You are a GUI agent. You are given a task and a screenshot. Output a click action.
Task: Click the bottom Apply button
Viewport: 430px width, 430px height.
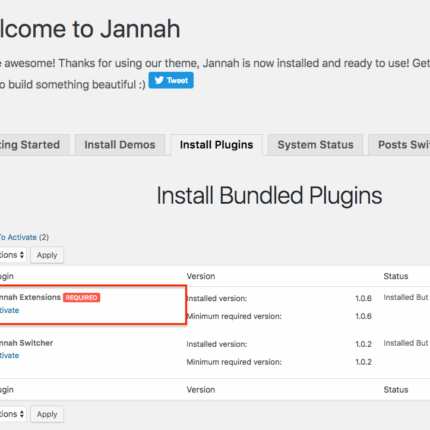(x=47, y=414)
